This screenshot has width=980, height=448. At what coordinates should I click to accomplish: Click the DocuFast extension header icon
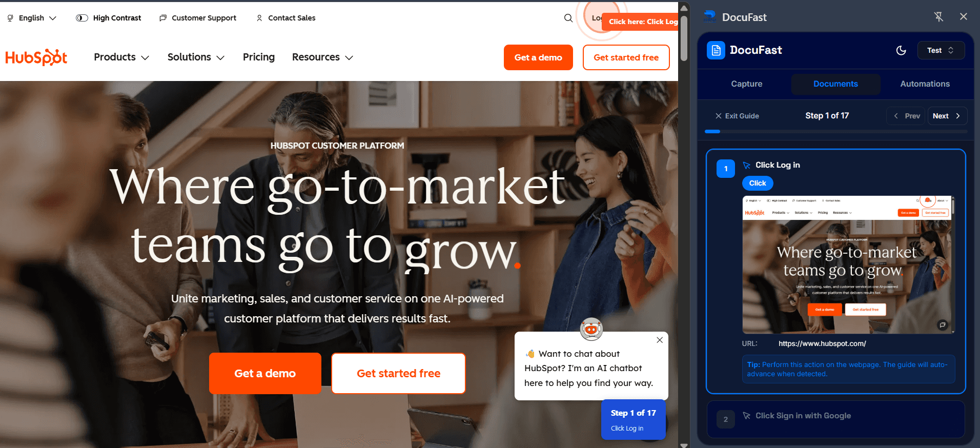[710, 17]
